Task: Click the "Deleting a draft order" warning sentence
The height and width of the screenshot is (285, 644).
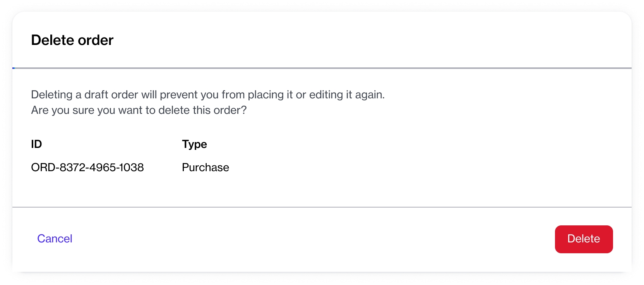Action: pos(208,94)
